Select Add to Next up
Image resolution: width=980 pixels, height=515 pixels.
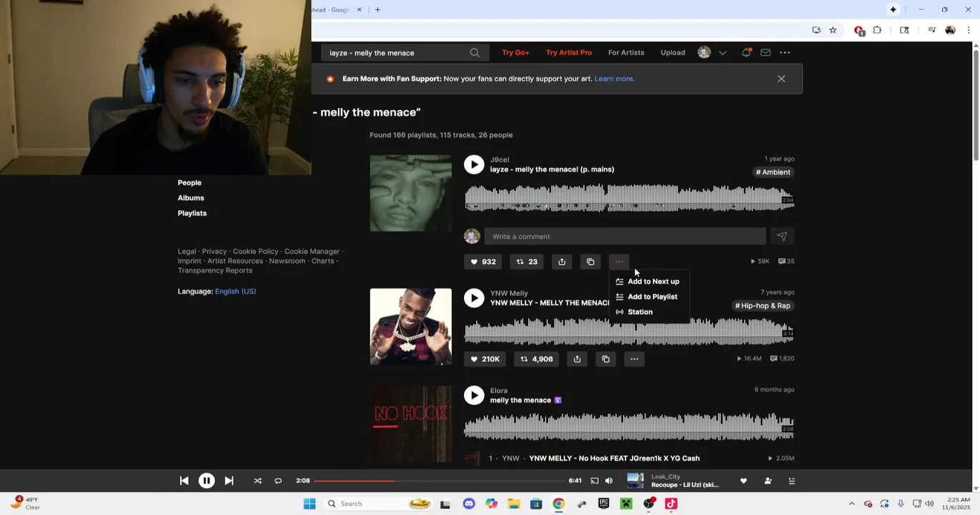[x=648, y=281]
